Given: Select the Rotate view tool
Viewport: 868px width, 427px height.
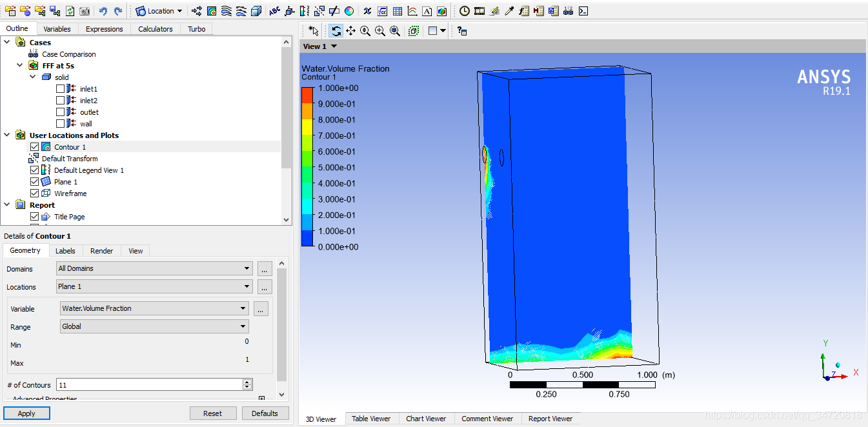Looking at the screenshot, I should point(336,30).
